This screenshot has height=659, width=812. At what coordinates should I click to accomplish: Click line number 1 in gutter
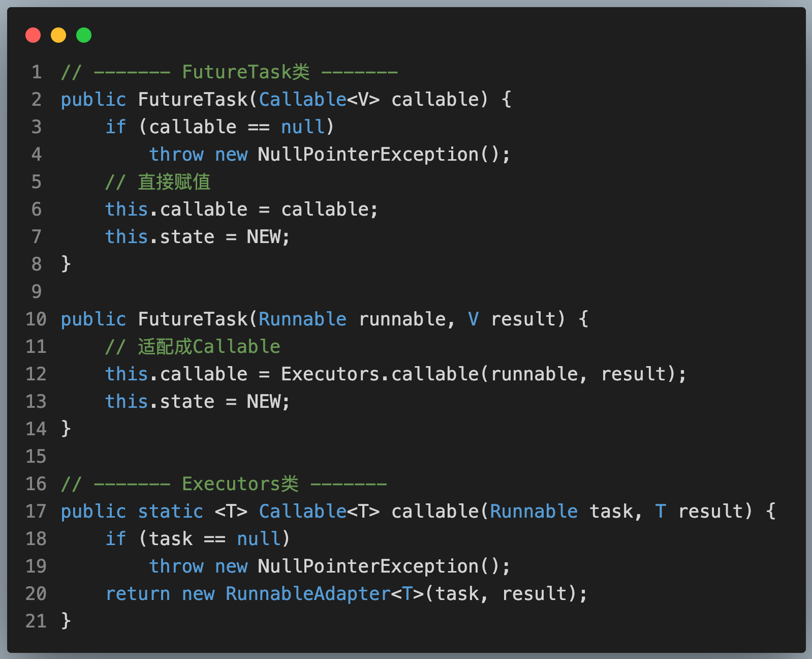click(x=37, y=72)
